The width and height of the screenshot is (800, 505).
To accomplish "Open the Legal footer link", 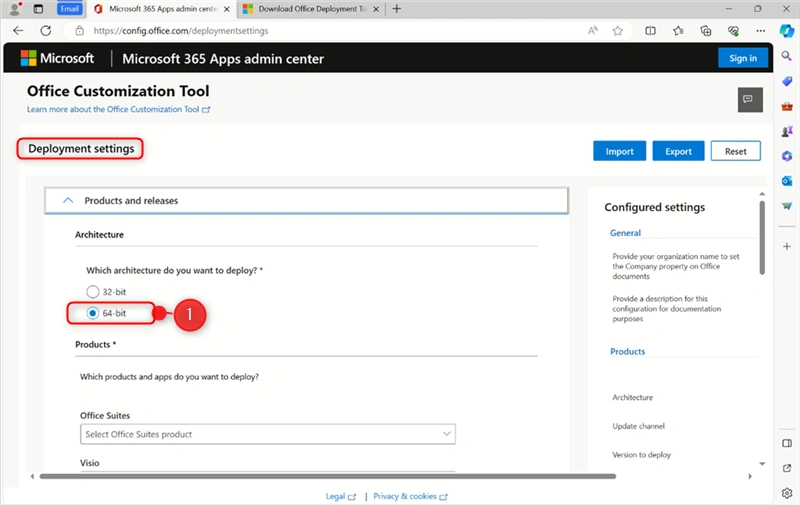I will (x=340, y=496).
